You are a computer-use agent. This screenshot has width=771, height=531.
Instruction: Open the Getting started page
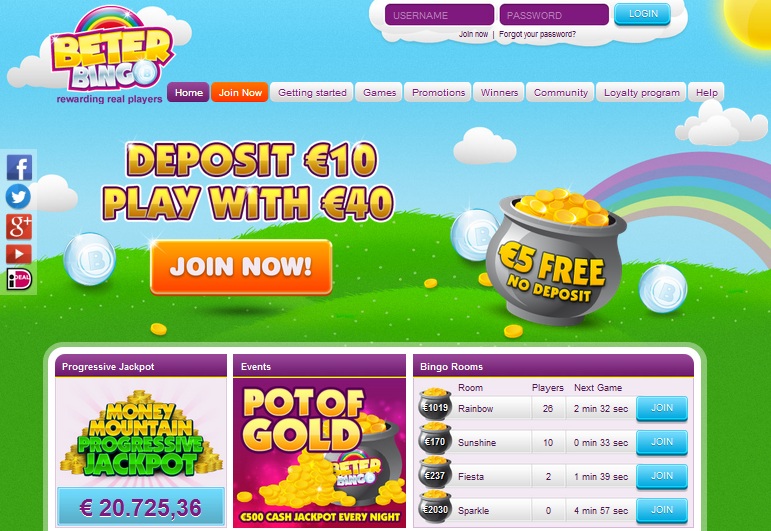(312, 92)
